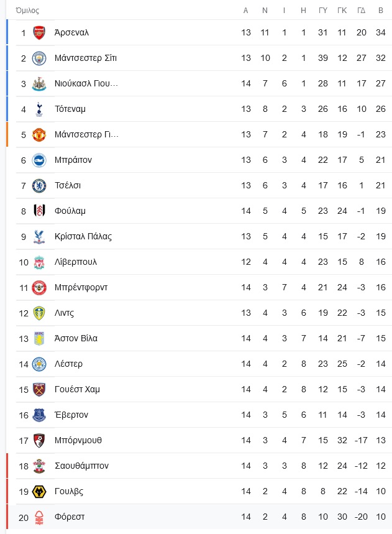Select the Newcastle United crest
Screen dimensions: 392x534
(39, 84)
